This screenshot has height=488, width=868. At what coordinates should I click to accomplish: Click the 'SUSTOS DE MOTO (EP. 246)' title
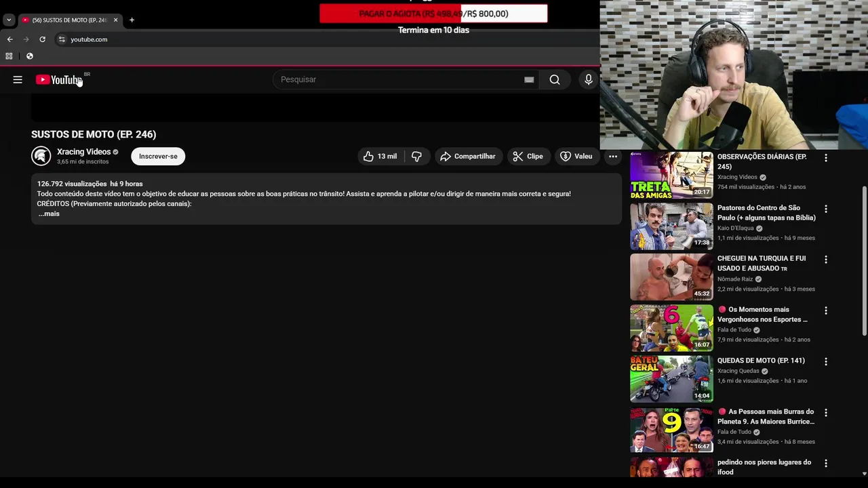[x=94, y=134]
